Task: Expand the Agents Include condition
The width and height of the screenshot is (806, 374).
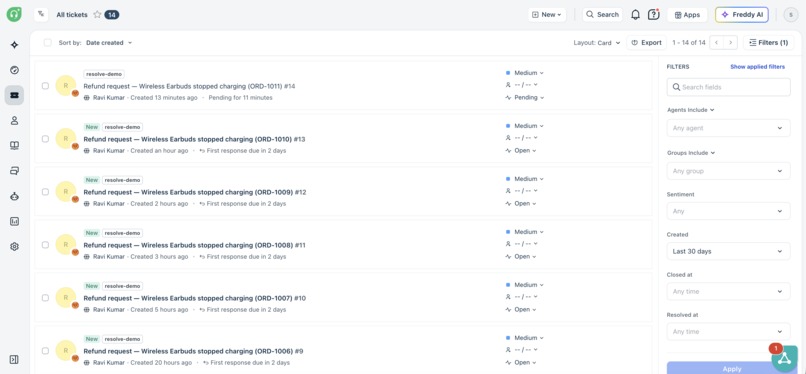Action: point(691,110)
